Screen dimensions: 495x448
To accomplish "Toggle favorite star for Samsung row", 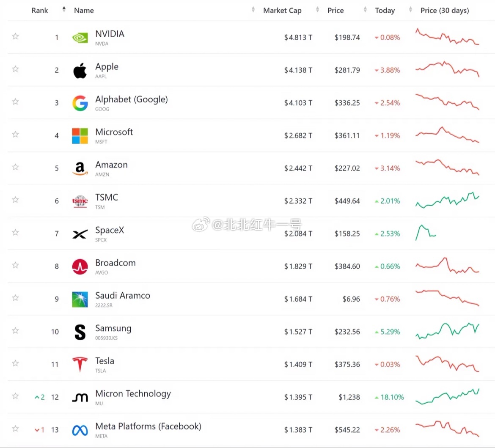I will coord(15,330).
